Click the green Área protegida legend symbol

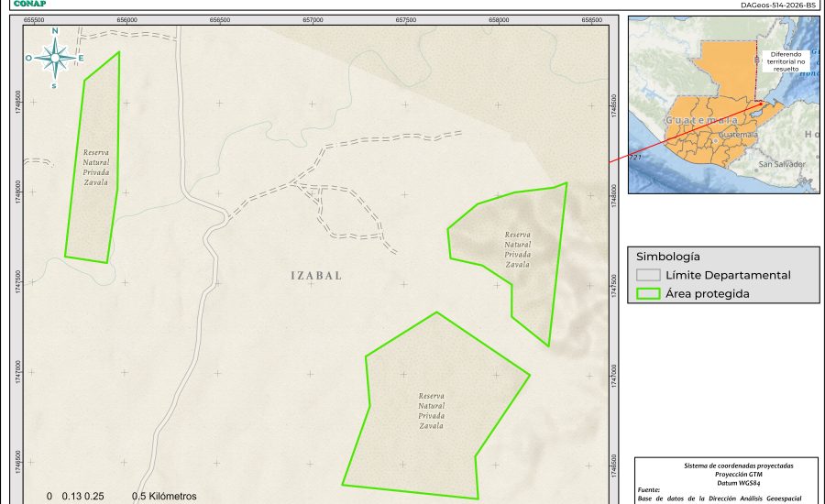[649, 294]
